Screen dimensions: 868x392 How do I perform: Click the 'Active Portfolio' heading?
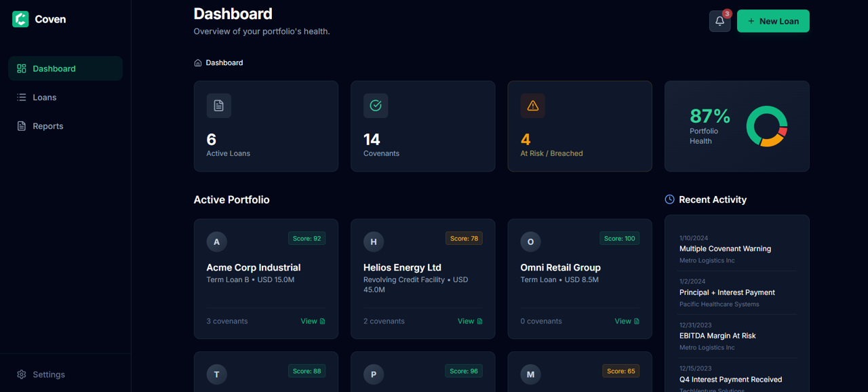231,199
